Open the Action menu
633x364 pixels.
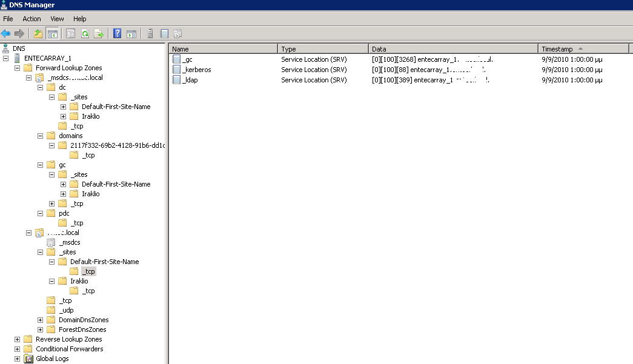click(x=31, y=19)
